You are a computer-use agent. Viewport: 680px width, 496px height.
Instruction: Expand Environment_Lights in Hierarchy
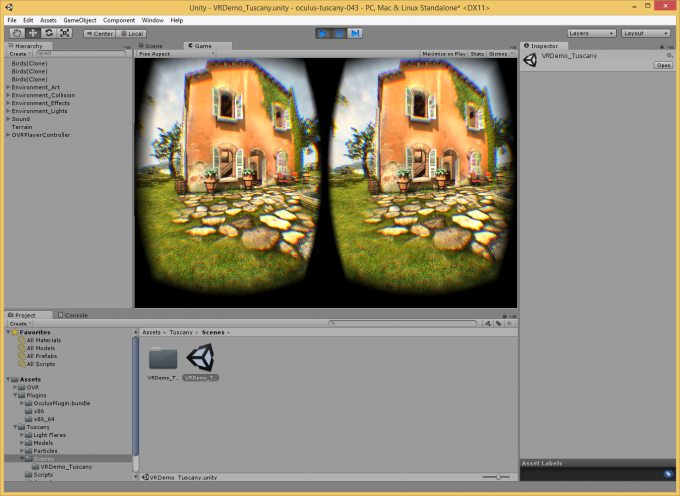pos(8,111)
